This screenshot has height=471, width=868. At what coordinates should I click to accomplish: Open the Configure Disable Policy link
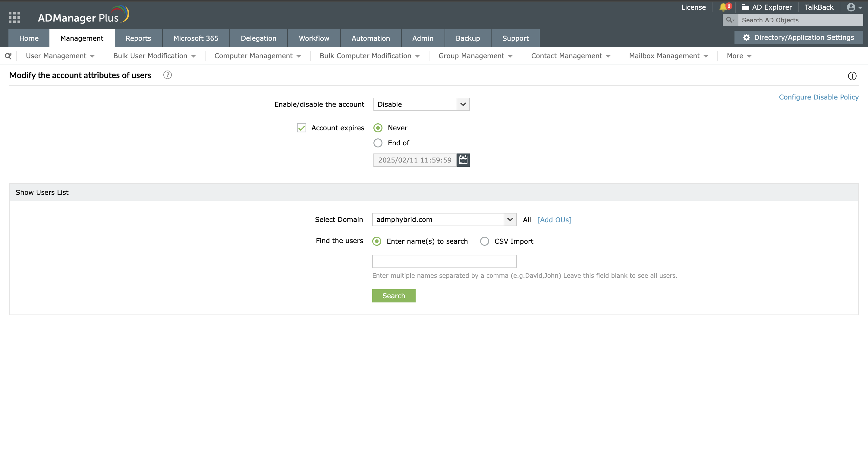click(819, 97)
